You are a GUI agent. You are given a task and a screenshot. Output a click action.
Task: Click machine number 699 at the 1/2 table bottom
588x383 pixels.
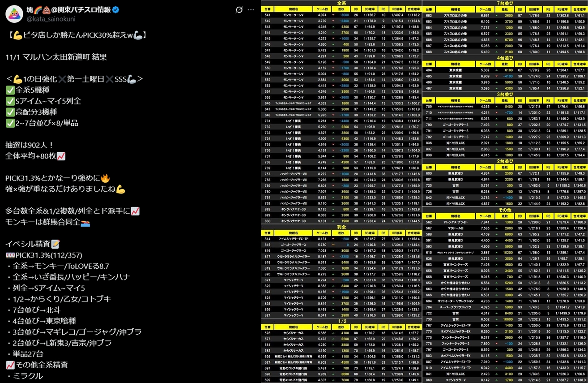[x=267, y=380]
